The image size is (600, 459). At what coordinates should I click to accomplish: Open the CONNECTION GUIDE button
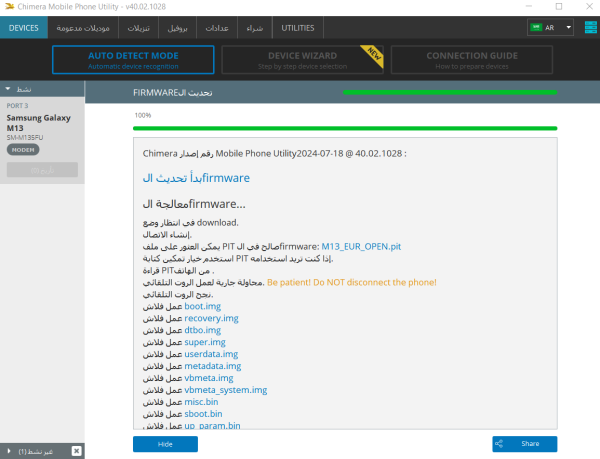pyautogui.click(x=472, y=60)
